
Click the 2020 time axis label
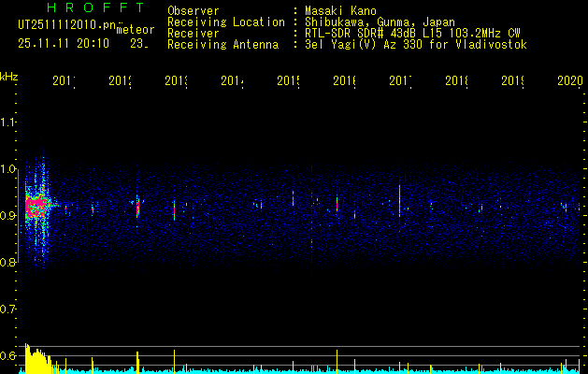coord(570,80)
